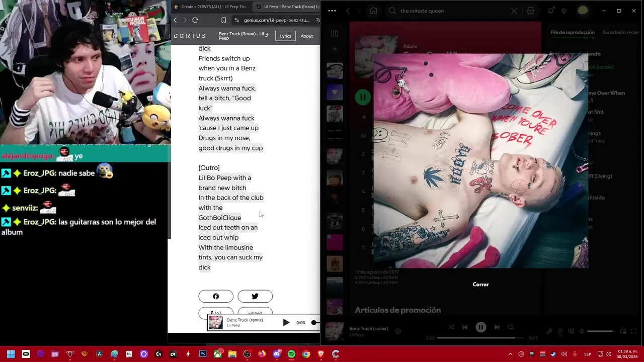644x362 pixels.
Task: Share the lyrics on Twitter
Action: click(x=255, y=296)
